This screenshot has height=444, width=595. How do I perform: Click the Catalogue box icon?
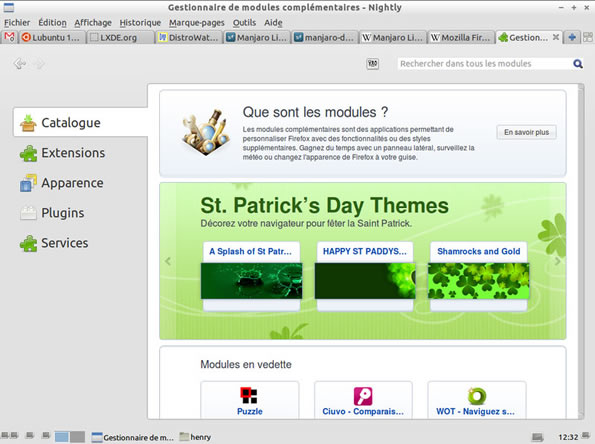pos(28,123)
